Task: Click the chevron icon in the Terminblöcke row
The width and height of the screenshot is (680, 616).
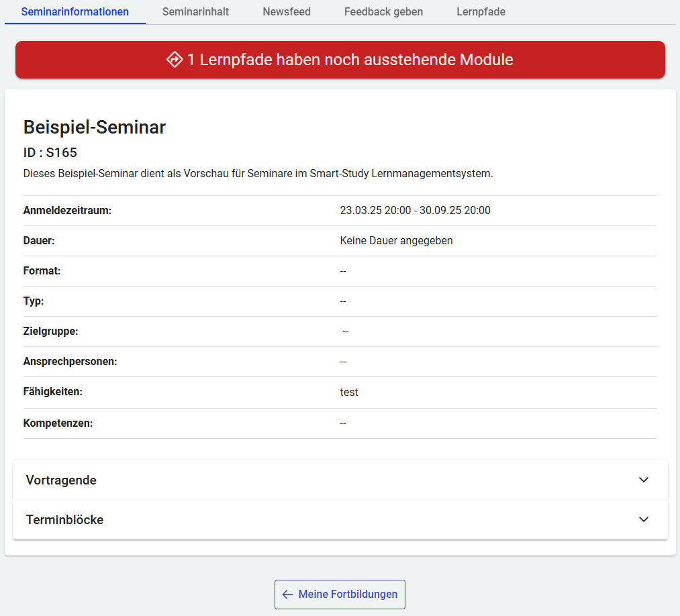Action: (644, 519)
